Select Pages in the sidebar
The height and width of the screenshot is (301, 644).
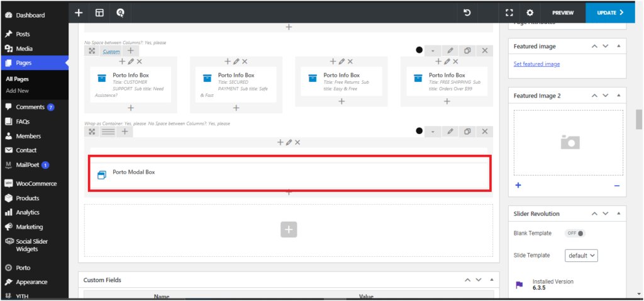[34, 63]
